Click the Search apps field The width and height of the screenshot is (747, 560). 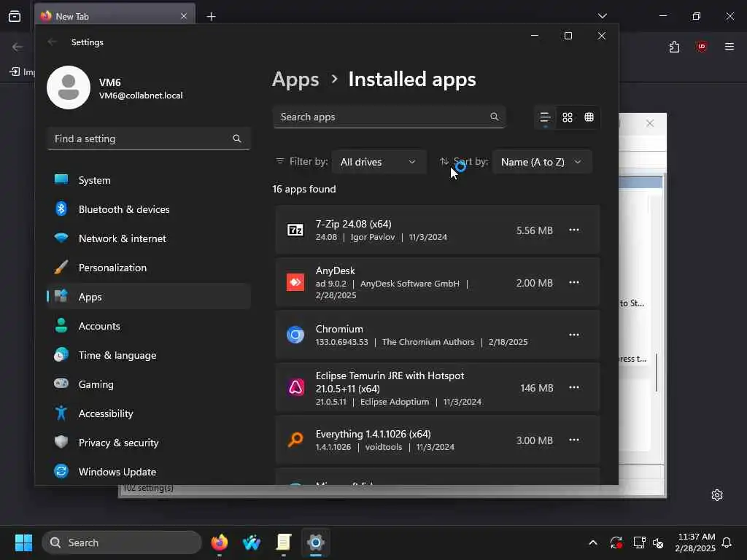click(x=389, y=117)
